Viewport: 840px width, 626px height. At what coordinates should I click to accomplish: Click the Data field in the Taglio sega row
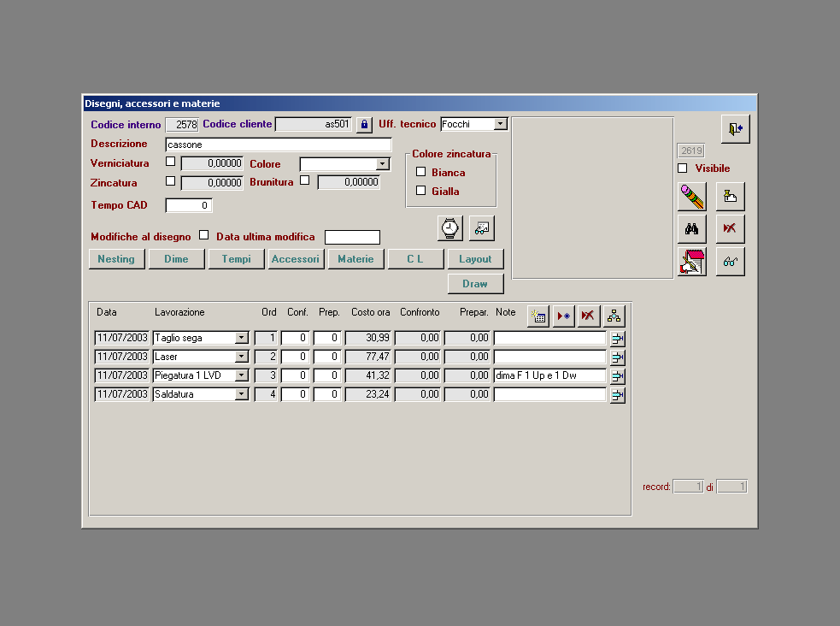pos(122,338)
